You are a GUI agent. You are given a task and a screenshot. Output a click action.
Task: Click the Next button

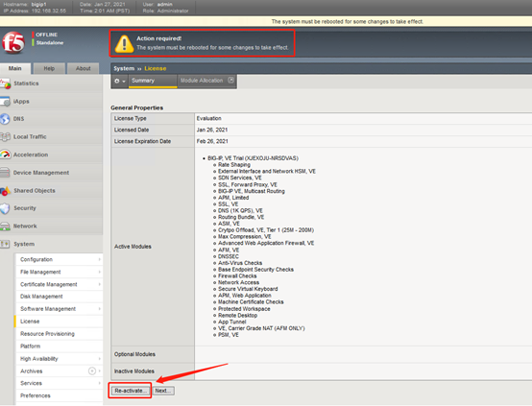click(x=163, y=391)
